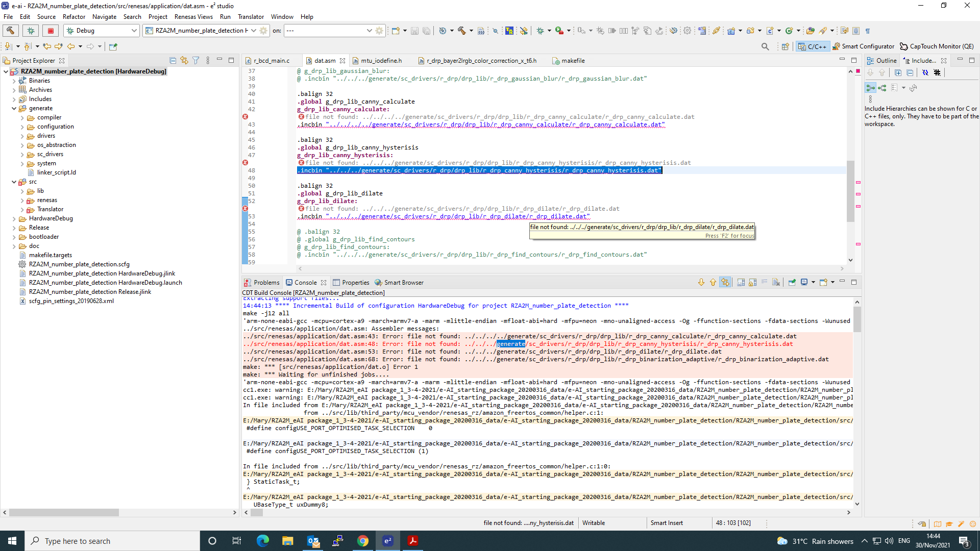Open Chrome from the Windows taskbar

click(x=363, y=541)
